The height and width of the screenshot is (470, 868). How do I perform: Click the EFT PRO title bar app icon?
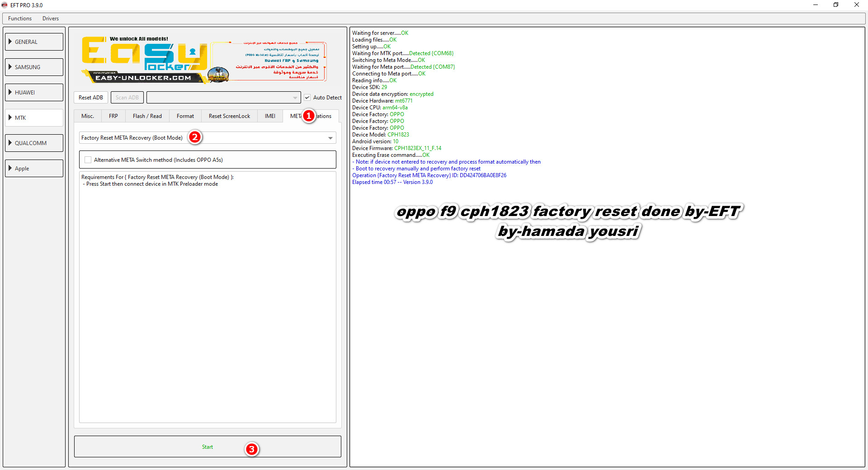pyautogui.click(x=5, y=5)
